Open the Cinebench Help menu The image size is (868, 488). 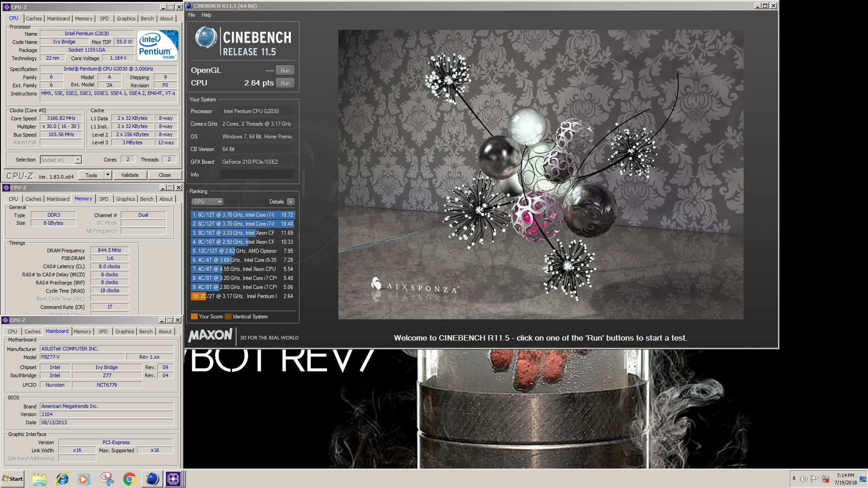click(x=206, y=15)
